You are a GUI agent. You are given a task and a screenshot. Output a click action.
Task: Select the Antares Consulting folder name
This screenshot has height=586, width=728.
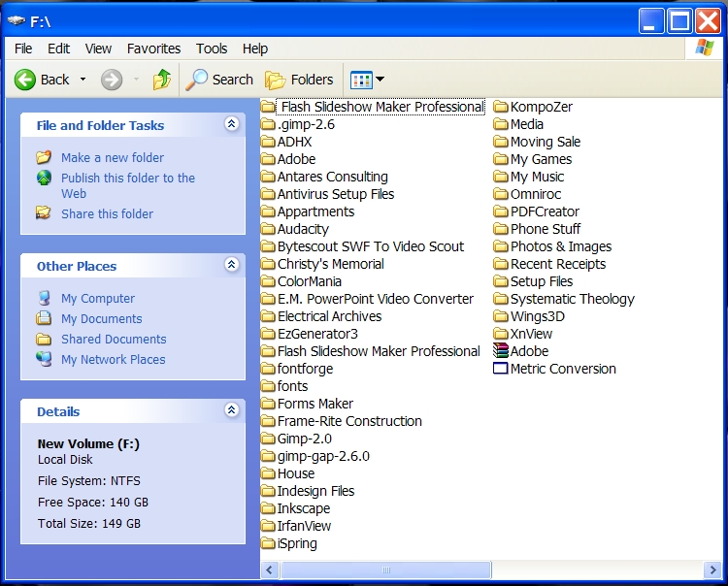332,177
